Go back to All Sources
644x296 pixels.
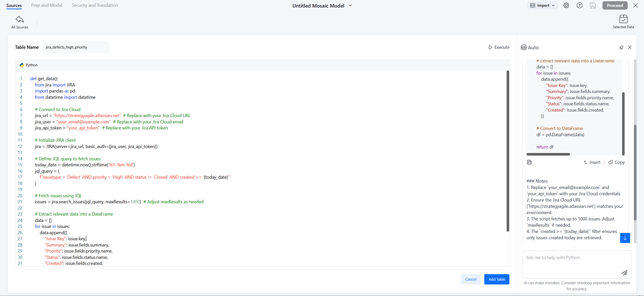pyautogui.click(x=19, y=22)
